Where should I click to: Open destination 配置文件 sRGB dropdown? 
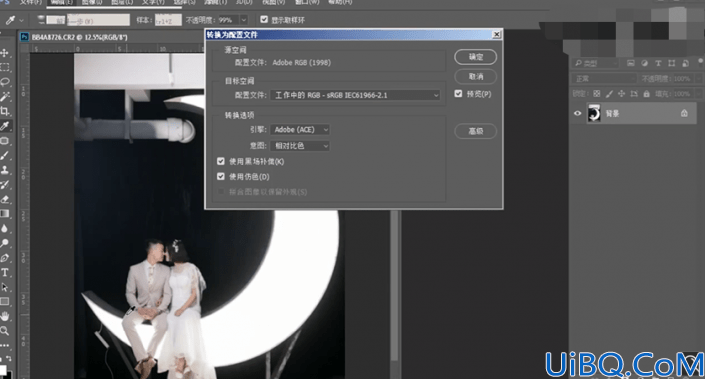pos(355,95)
